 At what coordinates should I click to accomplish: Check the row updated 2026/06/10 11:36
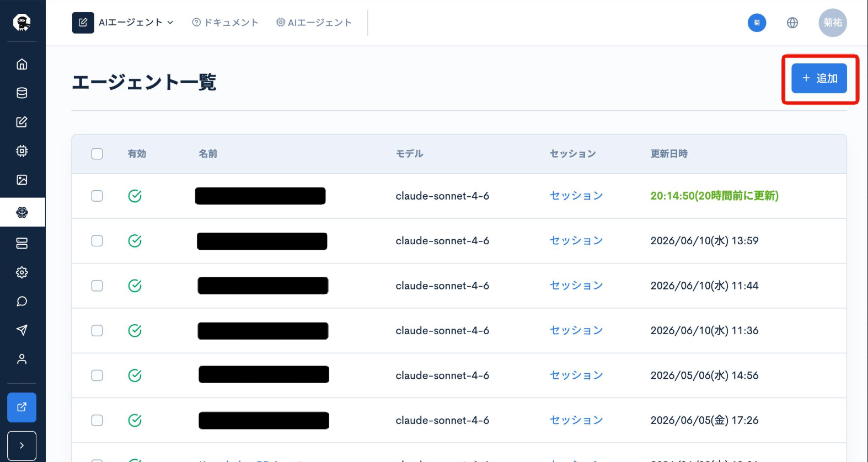pyautogui.click(x=97, y=331)
